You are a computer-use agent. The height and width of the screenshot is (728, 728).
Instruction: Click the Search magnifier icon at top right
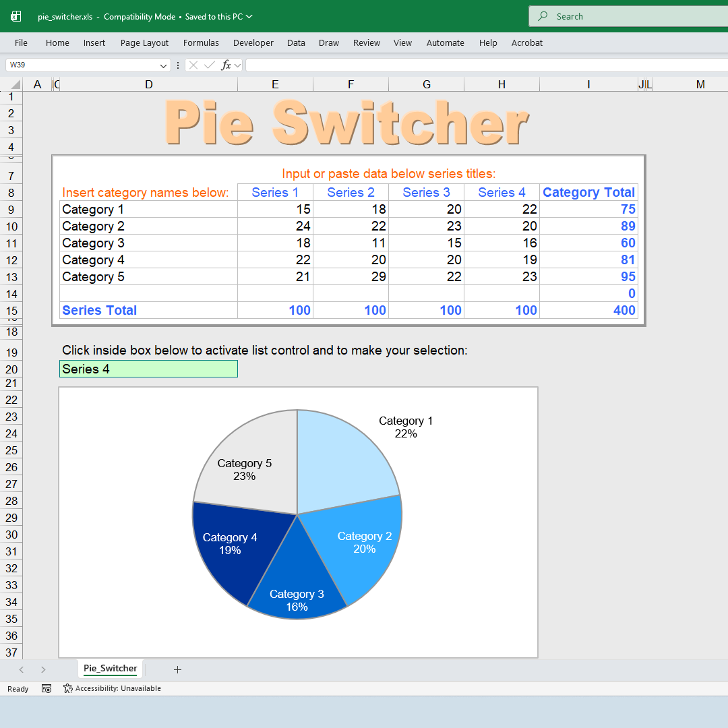(543, 16)
